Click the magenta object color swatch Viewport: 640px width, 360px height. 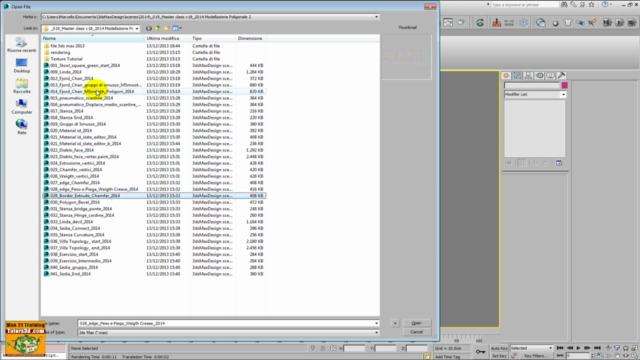(x=564, y=85)
